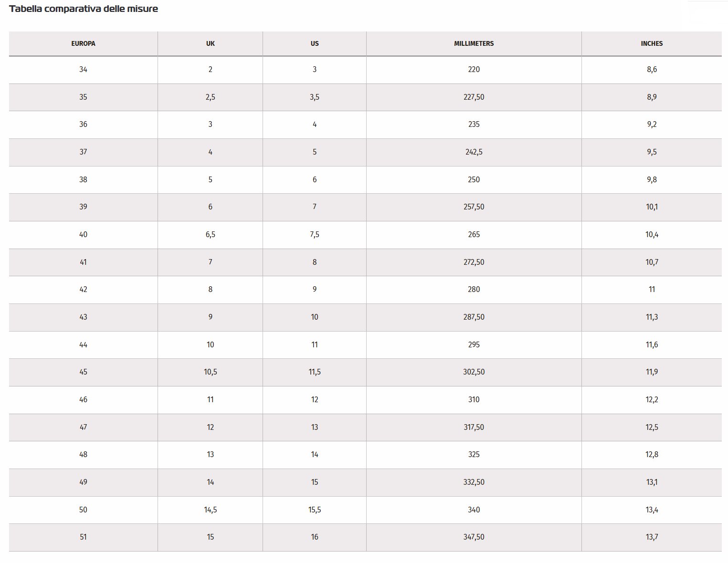Click the US column header
The image size is (728, 563).
pos(314,43)
